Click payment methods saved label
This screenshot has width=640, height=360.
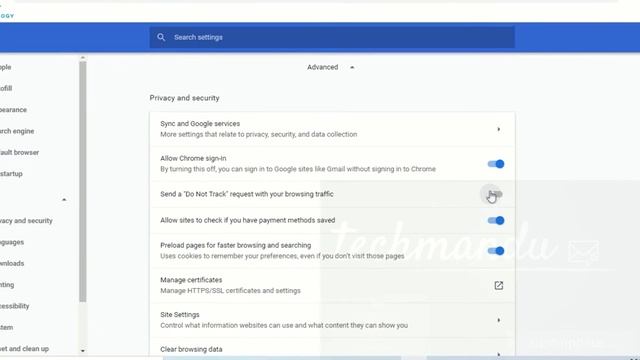tap(248, 220)
